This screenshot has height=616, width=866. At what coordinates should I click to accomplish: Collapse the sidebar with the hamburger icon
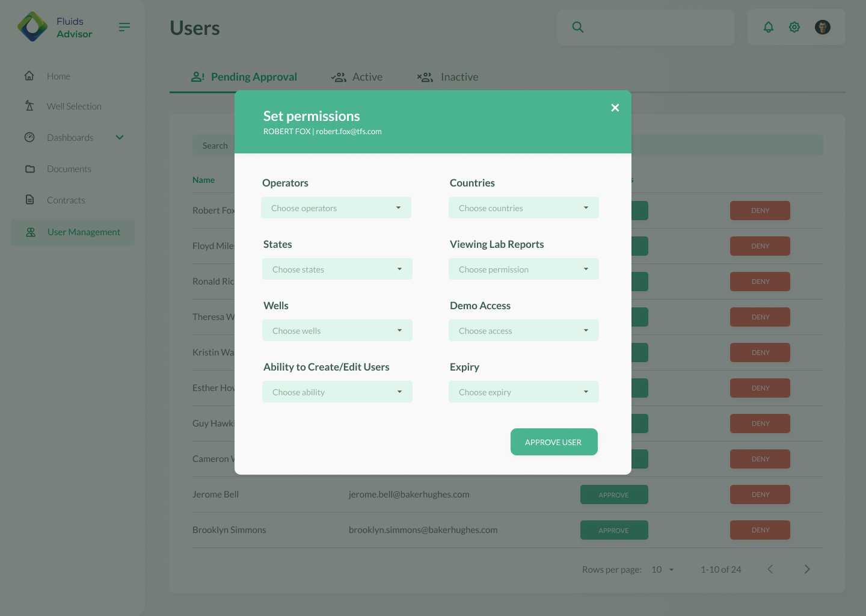[124, 27]
